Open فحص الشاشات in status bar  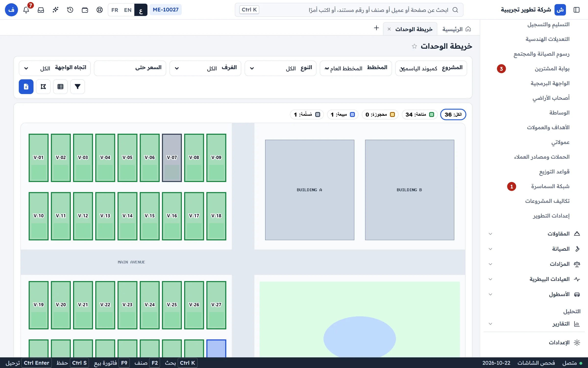[x=536, y=363]
